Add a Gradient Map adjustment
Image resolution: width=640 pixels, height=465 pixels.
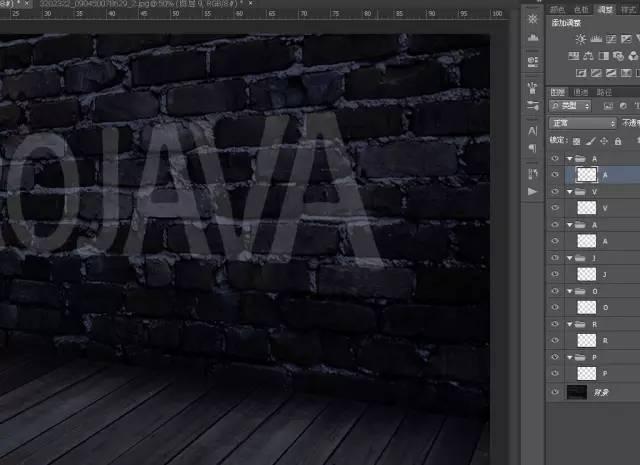[x=626, y=73]
